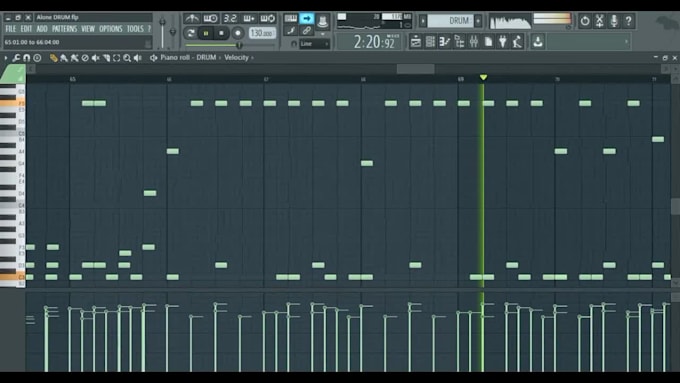The height and width of the screenshot is (383, 680).
Task: Activate the Playback speaker tool
Action: [138, 58]
